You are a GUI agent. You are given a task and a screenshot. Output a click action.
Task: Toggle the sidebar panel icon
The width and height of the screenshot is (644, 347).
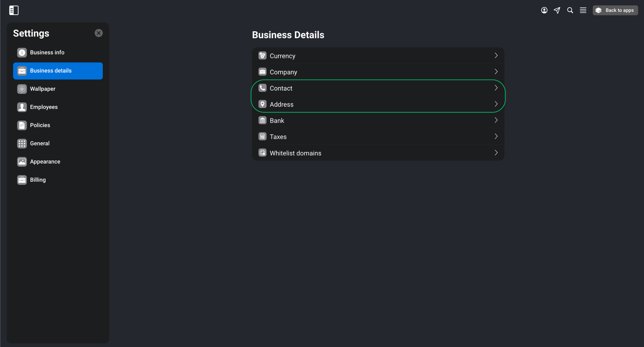click(x=14, y=10)
